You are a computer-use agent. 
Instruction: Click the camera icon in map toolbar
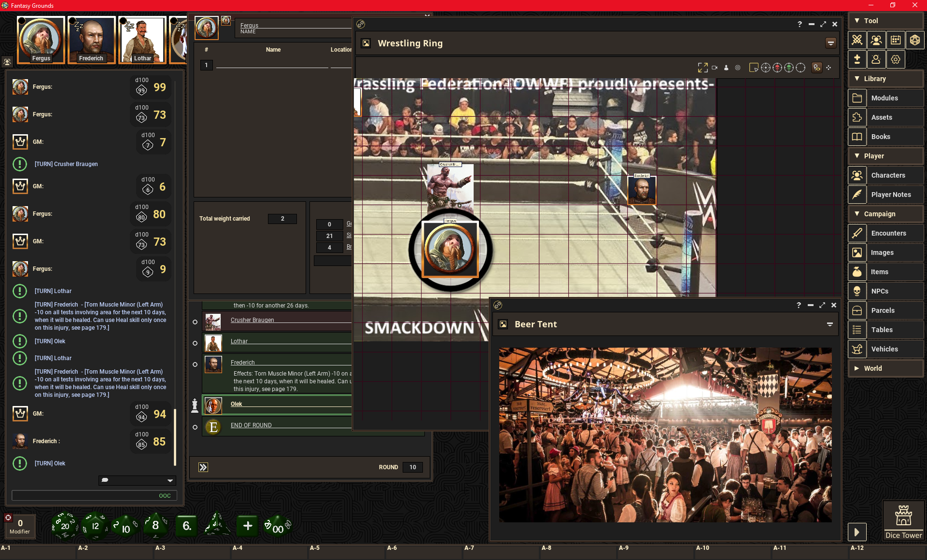tap(715, 68)
